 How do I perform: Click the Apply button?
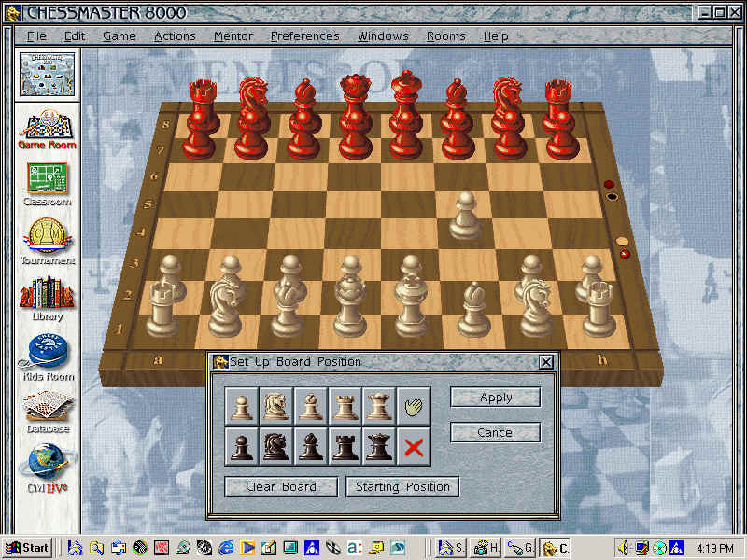tap(495, 398)
